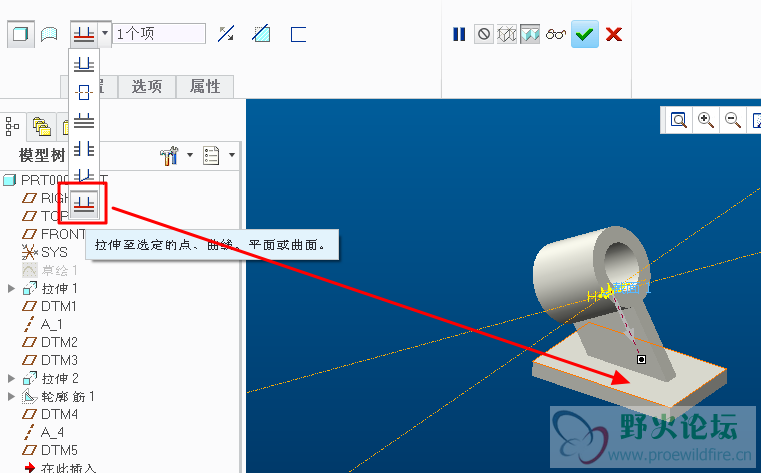Click the TOP datum plane icon

(x=29, y=216)
